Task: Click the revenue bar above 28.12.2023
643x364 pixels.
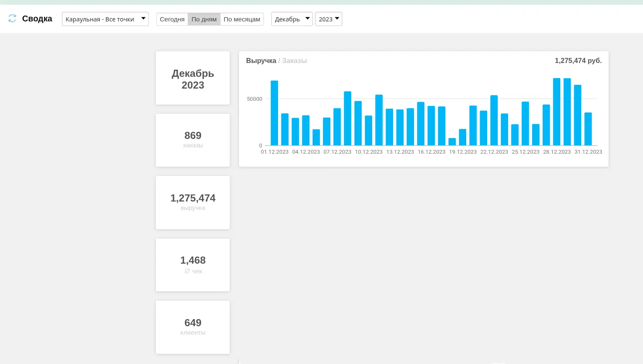Action: [x=556, y=112]
